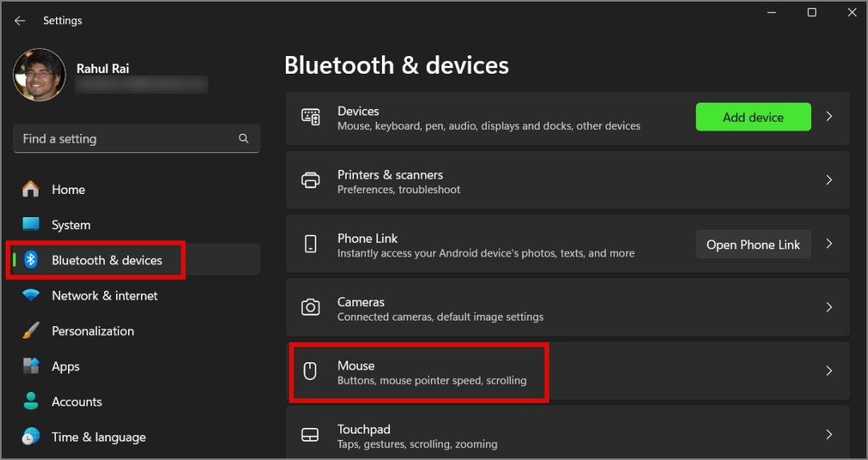The image size is (868, 460).
Task: Click the Time & language globe icon
Action: click(x=30, y=437)
